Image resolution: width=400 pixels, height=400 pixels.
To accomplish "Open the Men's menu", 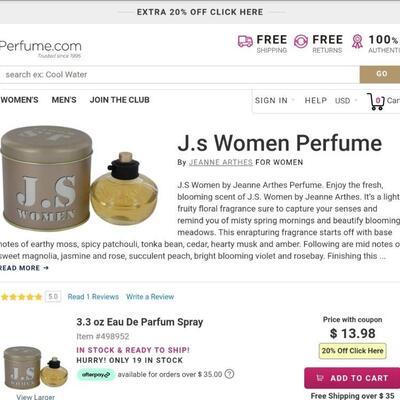I will coord(64,100).
